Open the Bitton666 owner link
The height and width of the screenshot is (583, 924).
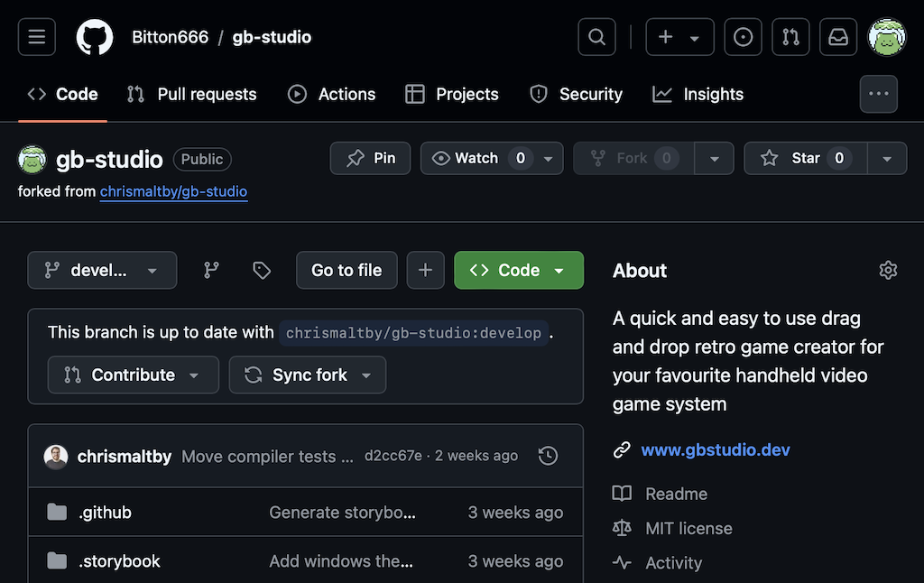[x=170, y=37]
